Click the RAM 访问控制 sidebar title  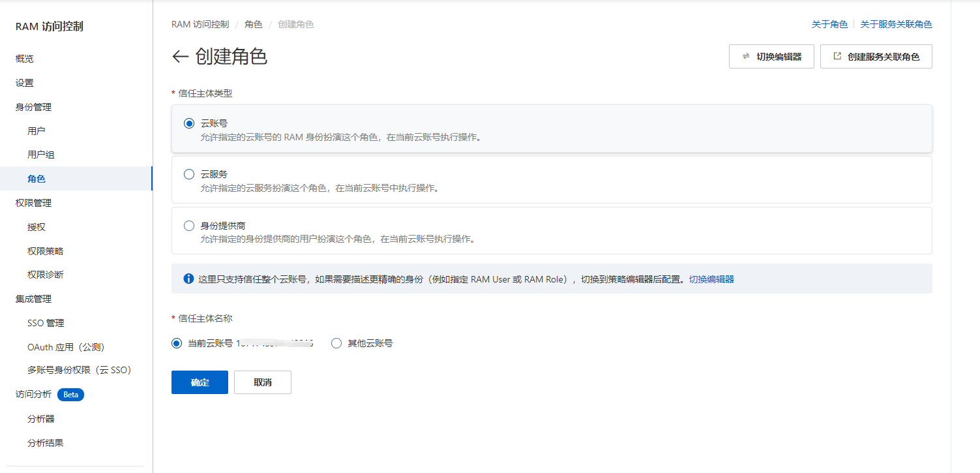pos(50,27)
